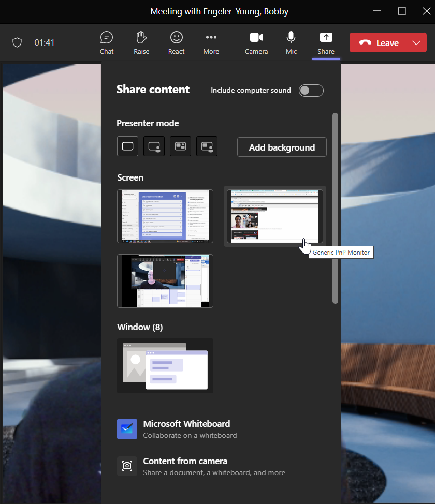The width and height of the screenshot is (435, 504).
Task: Open the React emoji options
Action: click(x=176, y=43)
